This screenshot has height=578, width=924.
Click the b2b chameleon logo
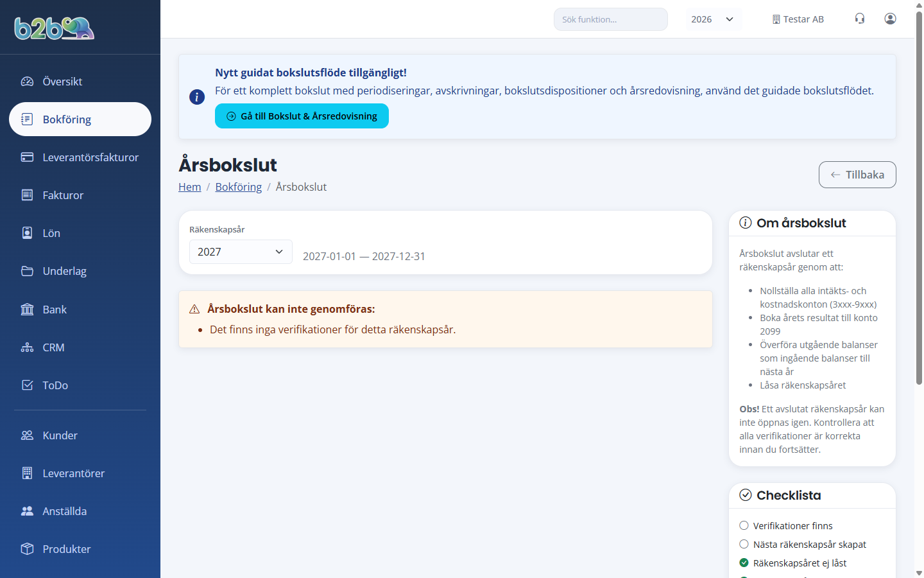(x=55, y=28)
